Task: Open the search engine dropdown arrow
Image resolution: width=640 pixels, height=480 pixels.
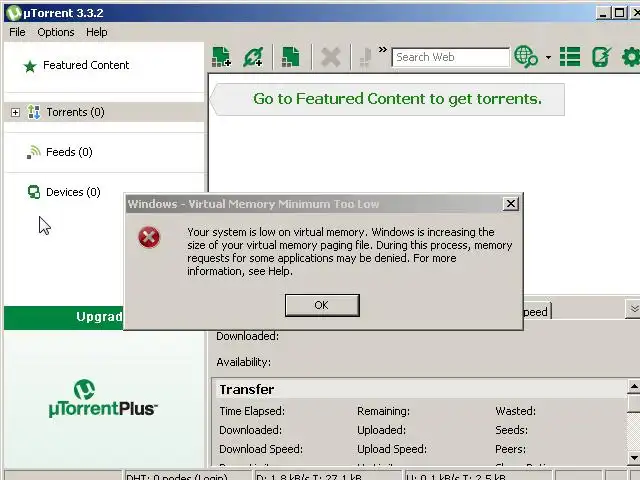Action: [548, 58]
